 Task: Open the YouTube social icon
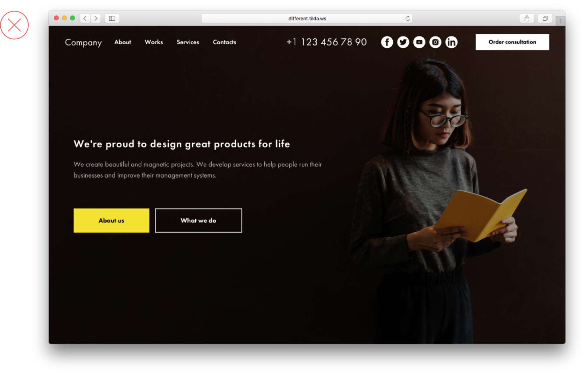coord(419,42)
